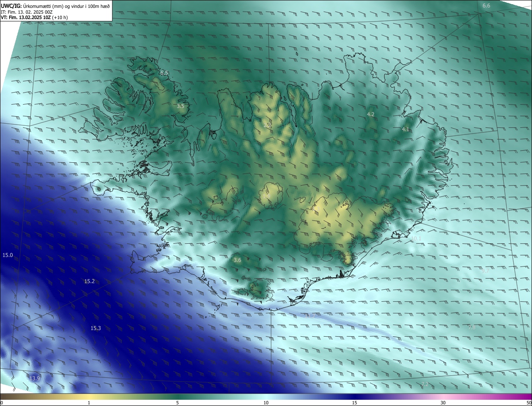This screenshot has width=532, height=406.
Task: Click the 15.0 value label over the ocean
Action: point(7,255)
